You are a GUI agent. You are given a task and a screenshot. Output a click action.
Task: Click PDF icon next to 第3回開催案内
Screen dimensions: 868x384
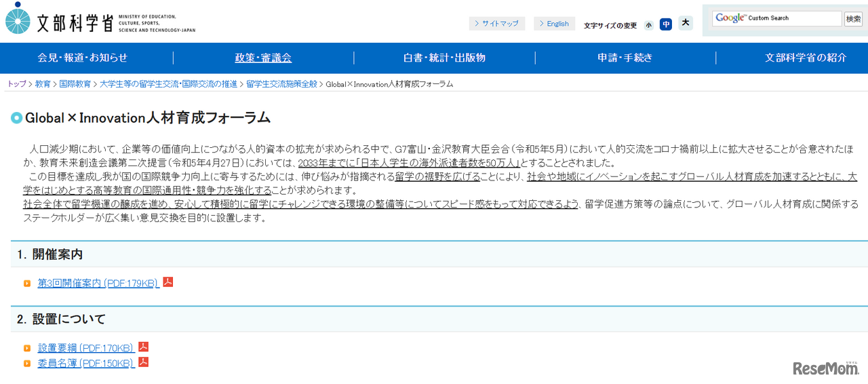tap(168, 282)
